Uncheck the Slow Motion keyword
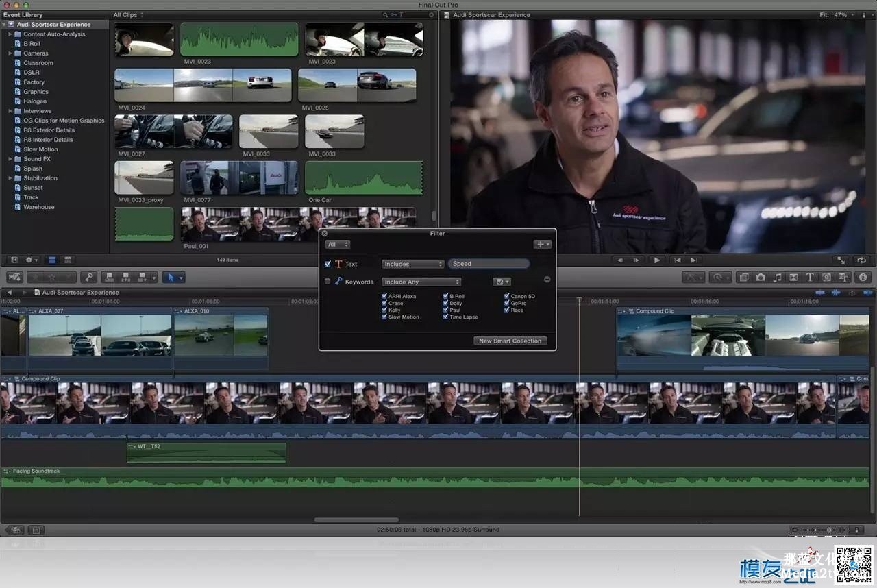The image size is (877, 588). [384, 317]
